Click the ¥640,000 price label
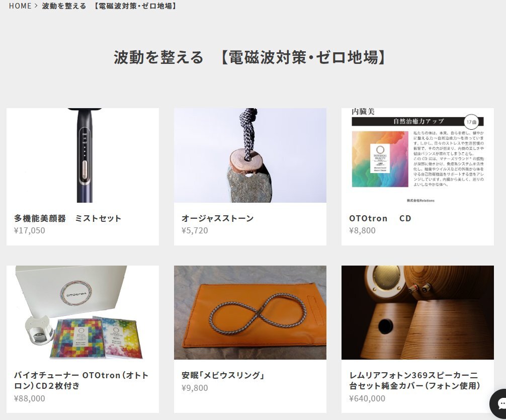The width and height of the screenshot is (506, 420). click(x=367, y=398)
